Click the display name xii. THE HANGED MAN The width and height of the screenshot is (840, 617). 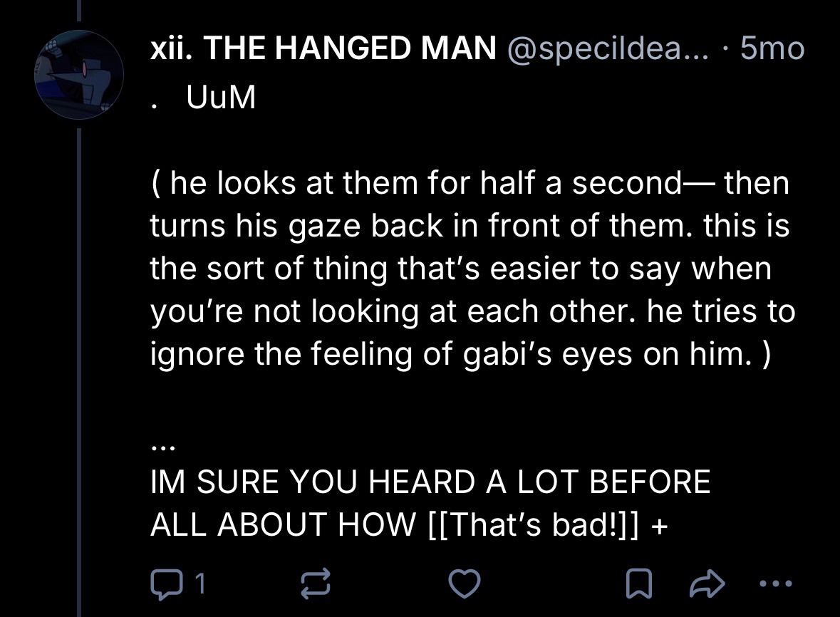(x=323, y=48)
